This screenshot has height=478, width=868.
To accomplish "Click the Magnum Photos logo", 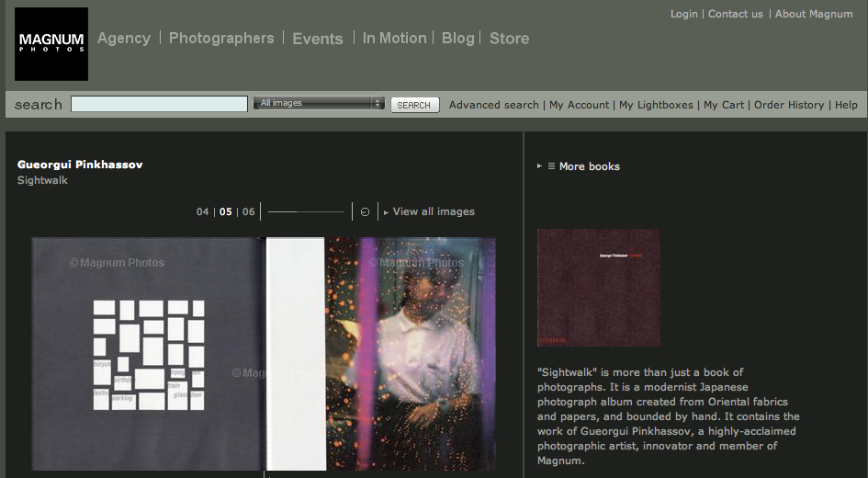I will tap(51, 43).
